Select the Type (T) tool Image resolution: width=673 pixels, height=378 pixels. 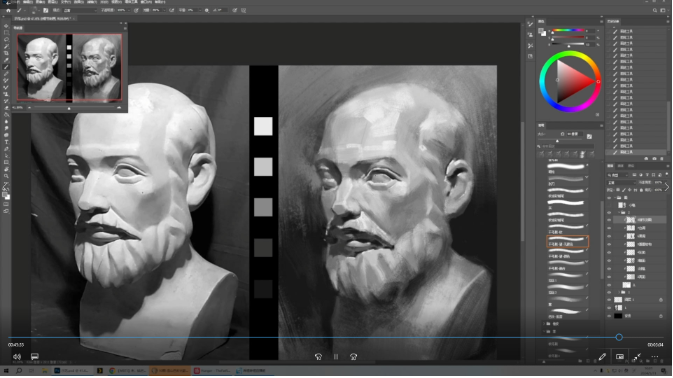click(x=6, y=142)
